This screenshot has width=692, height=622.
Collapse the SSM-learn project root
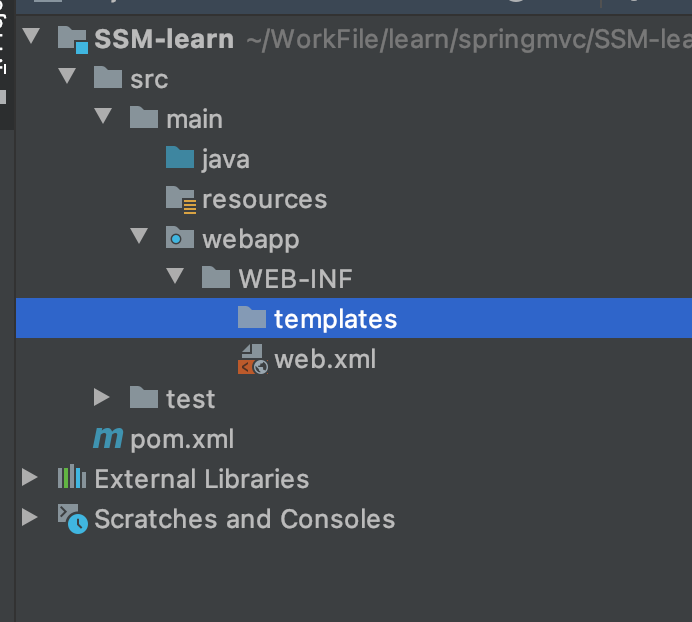(x=30, y=38)
